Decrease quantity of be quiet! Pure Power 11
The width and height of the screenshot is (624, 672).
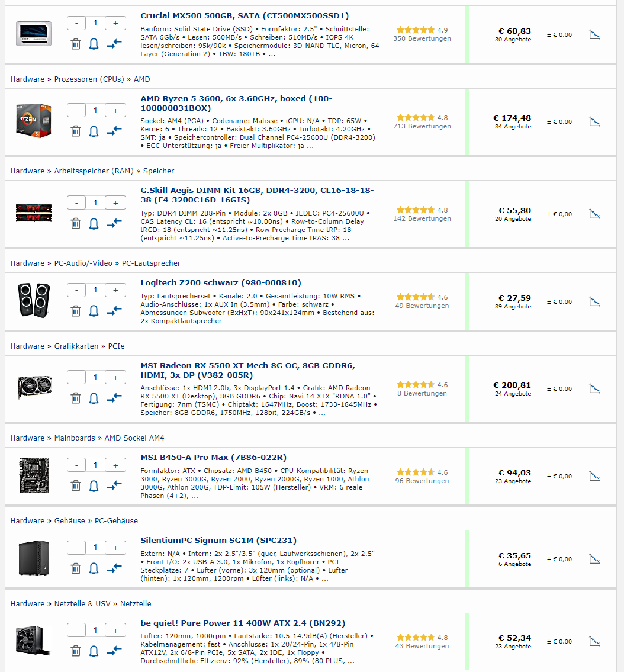coord(76,631)
